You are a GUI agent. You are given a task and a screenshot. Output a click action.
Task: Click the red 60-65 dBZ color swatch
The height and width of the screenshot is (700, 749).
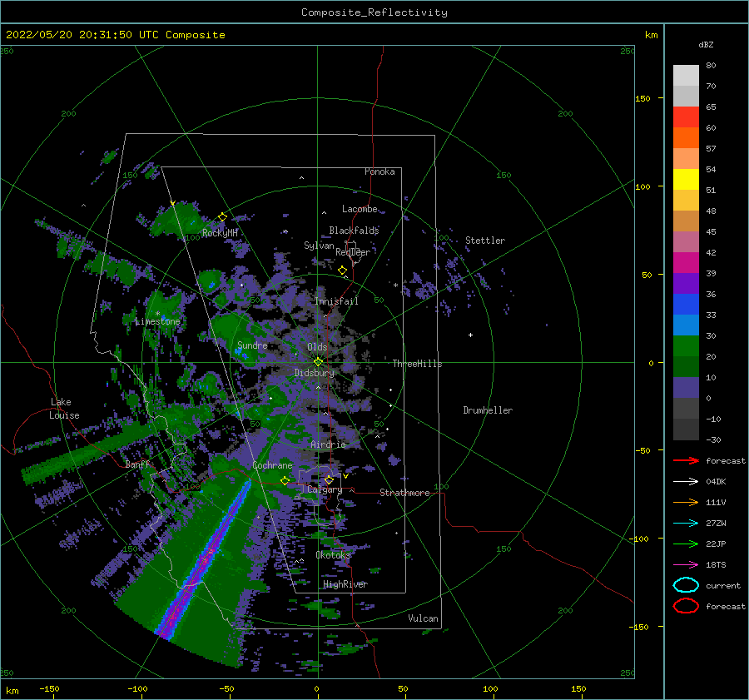point(686,117)
